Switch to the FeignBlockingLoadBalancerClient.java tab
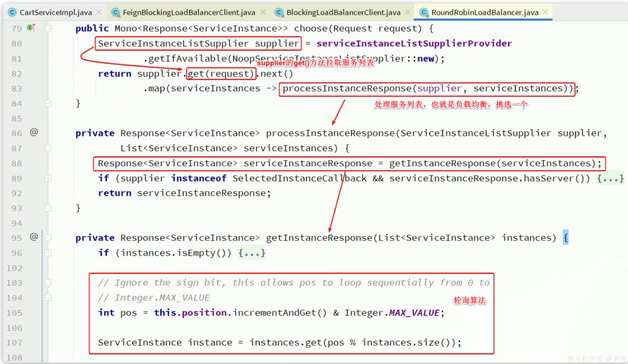The width and height of the screenshot is (628, 364). (189, 12)
